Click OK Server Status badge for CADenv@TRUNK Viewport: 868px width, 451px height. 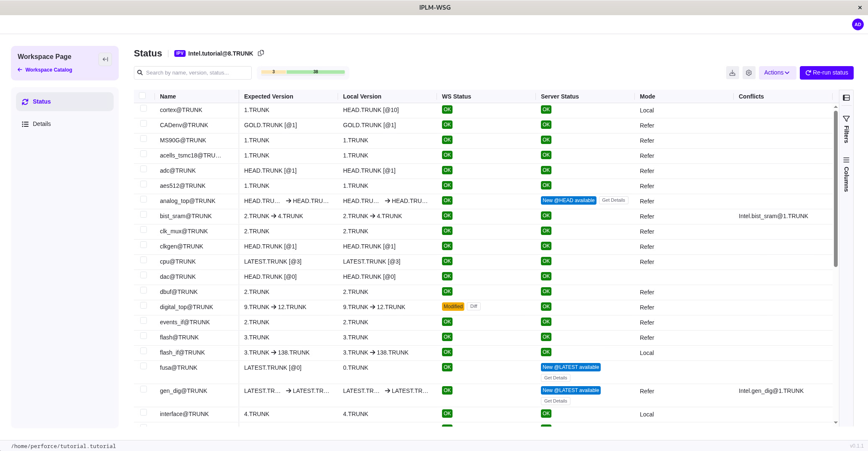[546, 125]
